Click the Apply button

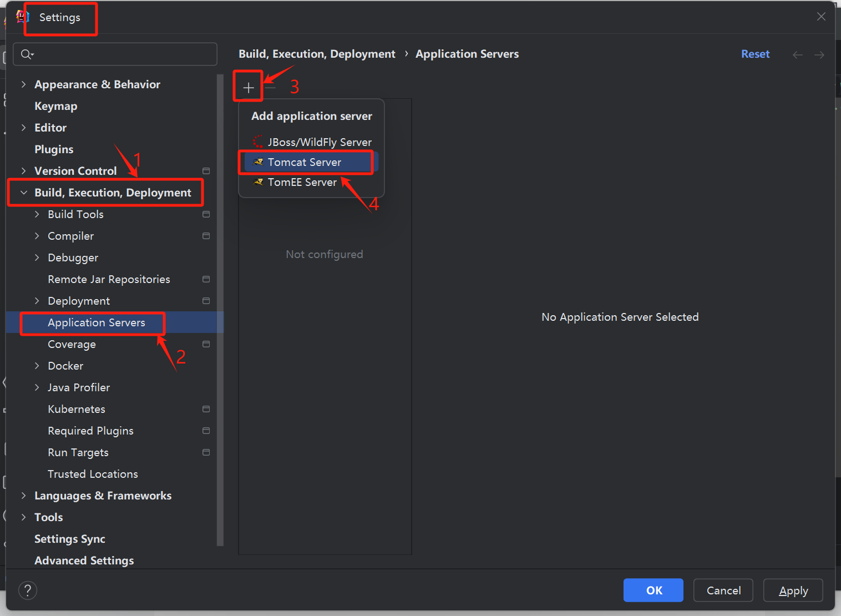tap(793, 590)
